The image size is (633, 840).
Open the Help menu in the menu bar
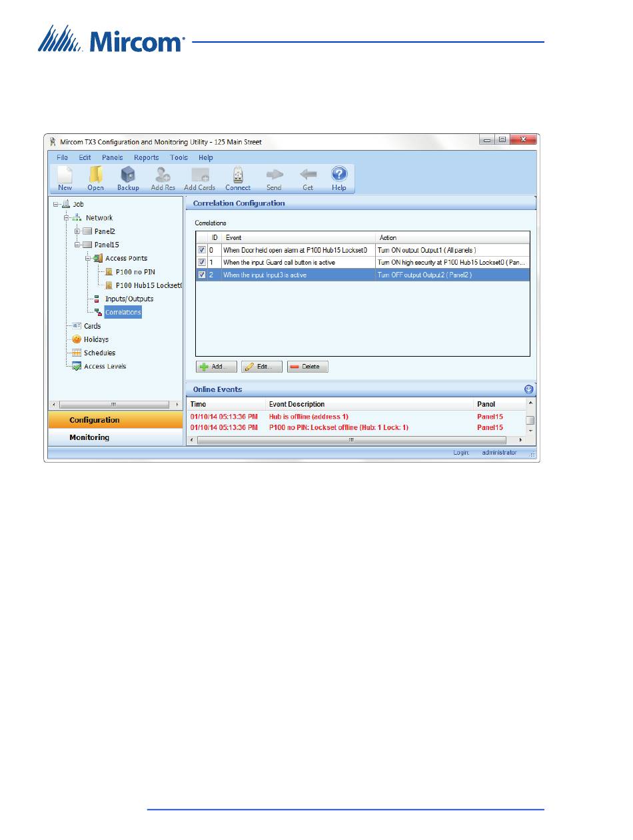pyautogui.click(x=206, y=158)
